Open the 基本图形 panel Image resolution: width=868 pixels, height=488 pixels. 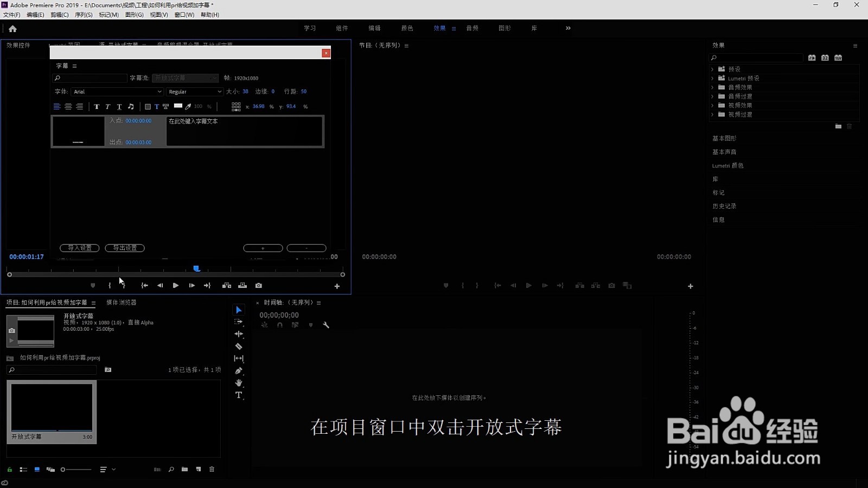pyautogui.click(x=724, y=138)
